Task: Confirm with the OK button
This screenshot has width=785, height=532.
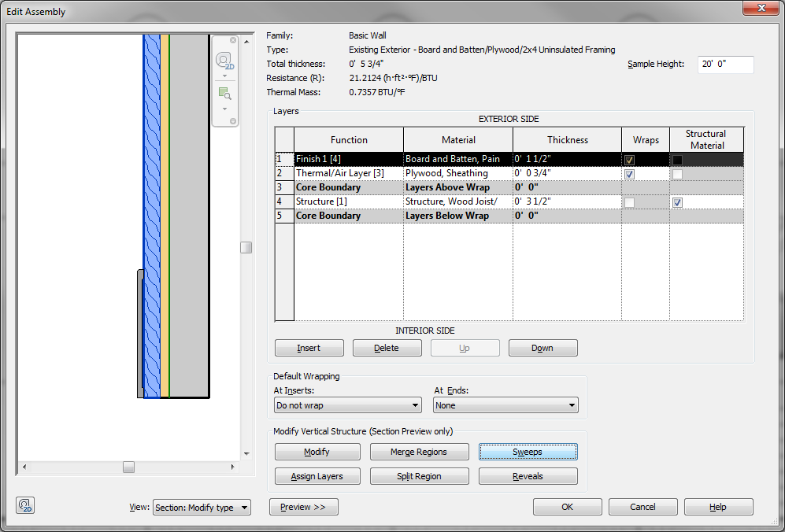Action: point(567,507)
